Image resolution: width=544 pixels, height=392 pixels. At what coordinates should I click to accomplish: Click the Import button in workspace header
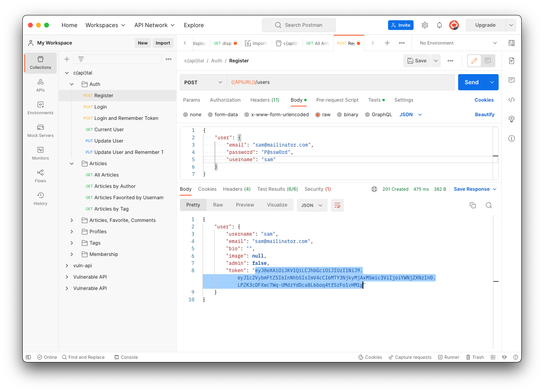163,43
